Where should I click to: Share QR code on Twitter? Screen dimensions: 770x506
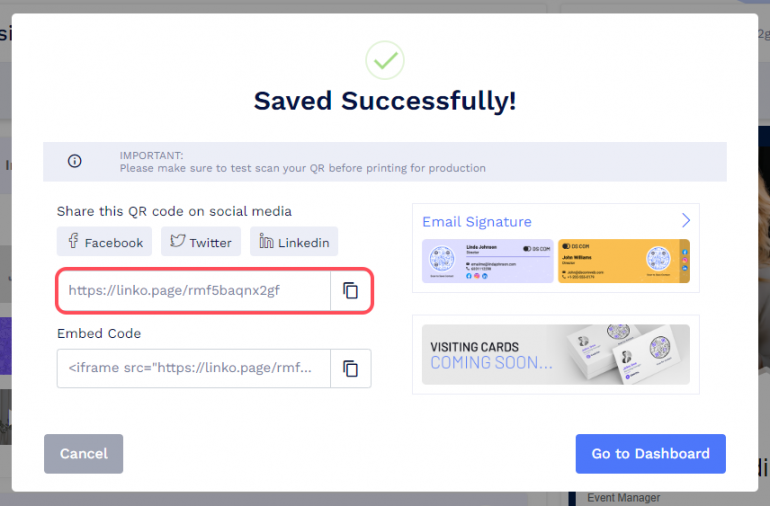[x=201, y=242]
